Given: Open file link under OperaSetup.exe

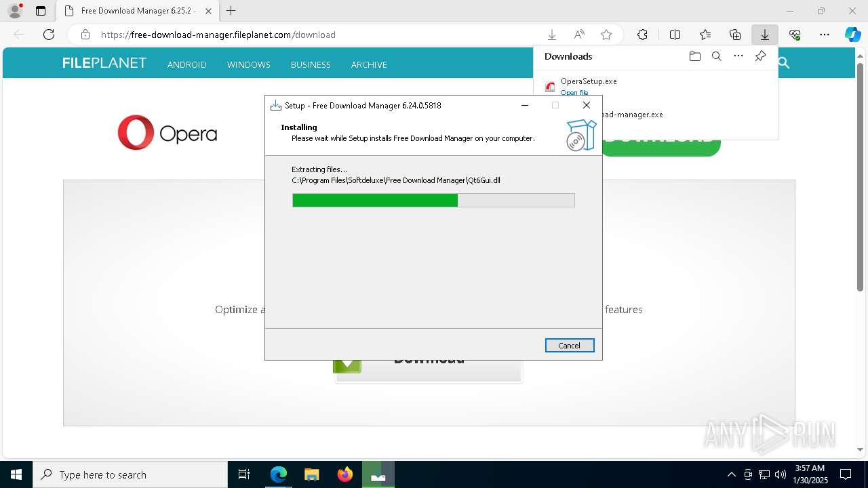Looking at the screenshot, I should click(x=574, y=93).
